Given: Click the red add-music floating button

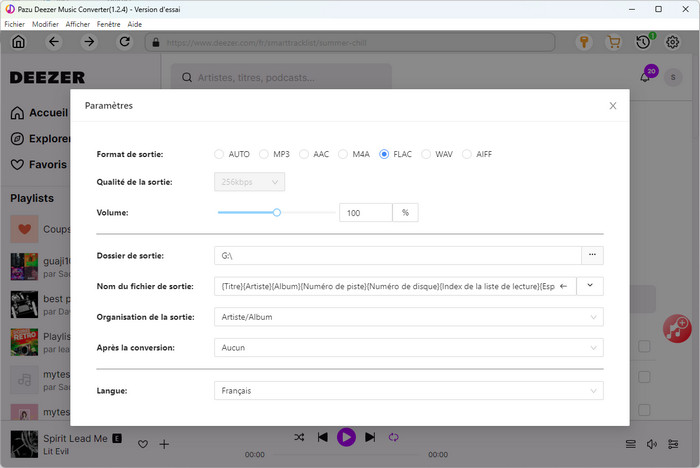Looking at the screenshot, I should pos(677,328).
